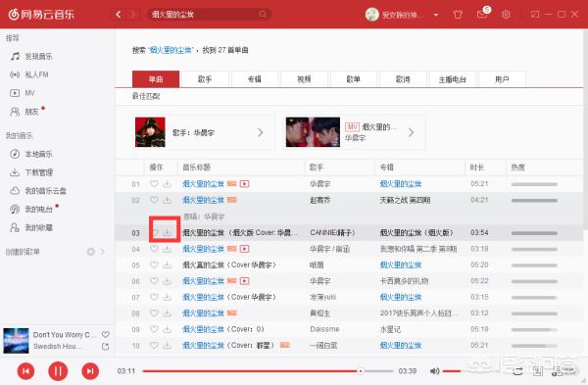Click the playback progress slider handle

361,371
